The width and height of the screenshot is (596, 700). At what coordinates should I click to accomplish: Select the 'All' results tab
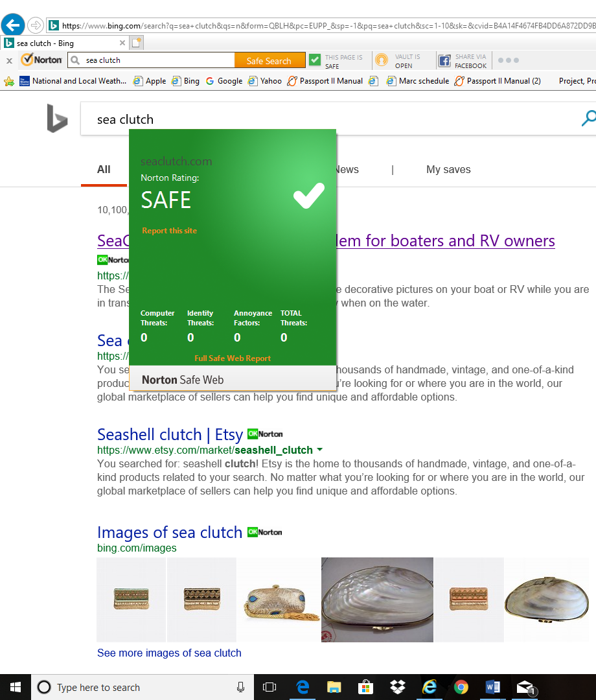point(104,170)
